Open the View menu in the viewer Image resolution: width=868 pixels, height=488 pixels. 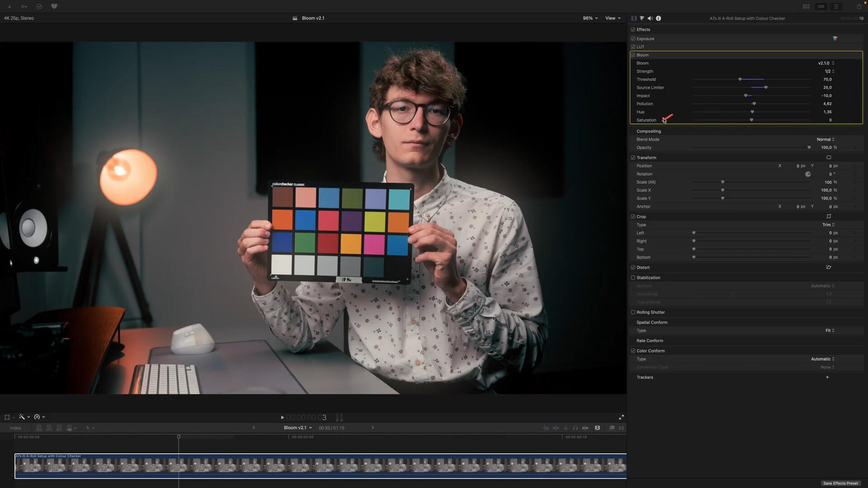[613, 18]
